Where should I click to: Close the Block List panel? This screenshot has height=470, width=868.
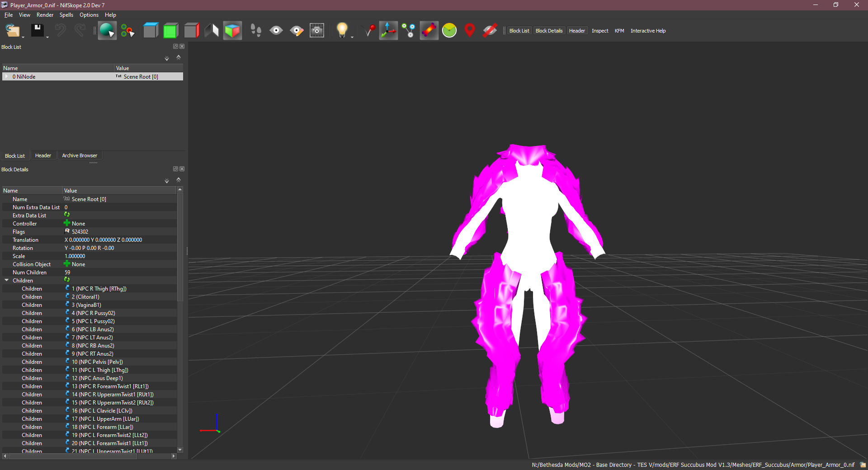click(x=182, y=47)
